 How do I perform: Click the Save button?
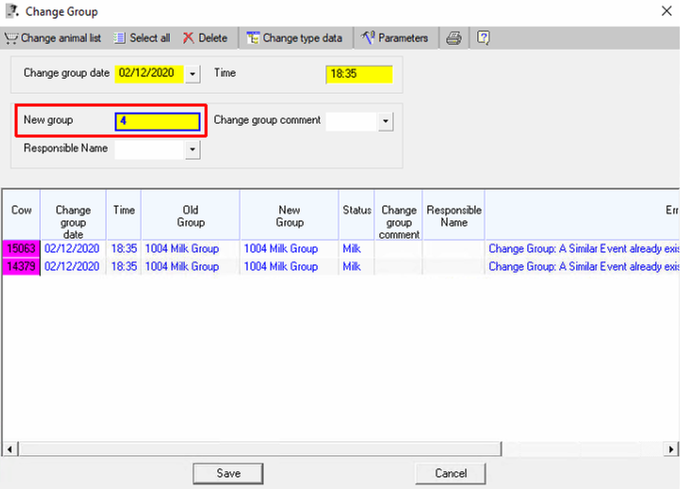click(x=227, y=472)
